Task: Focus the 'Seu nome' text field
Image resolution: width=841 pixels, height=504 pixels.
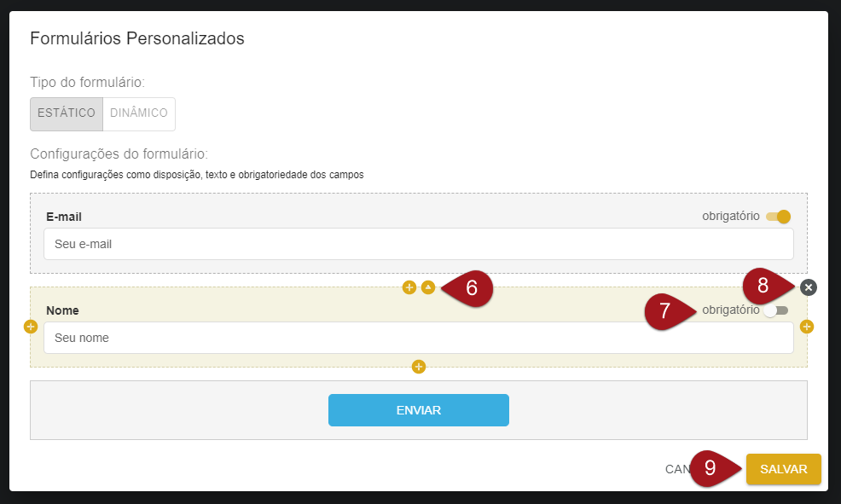Action: [x=418, y=338]
